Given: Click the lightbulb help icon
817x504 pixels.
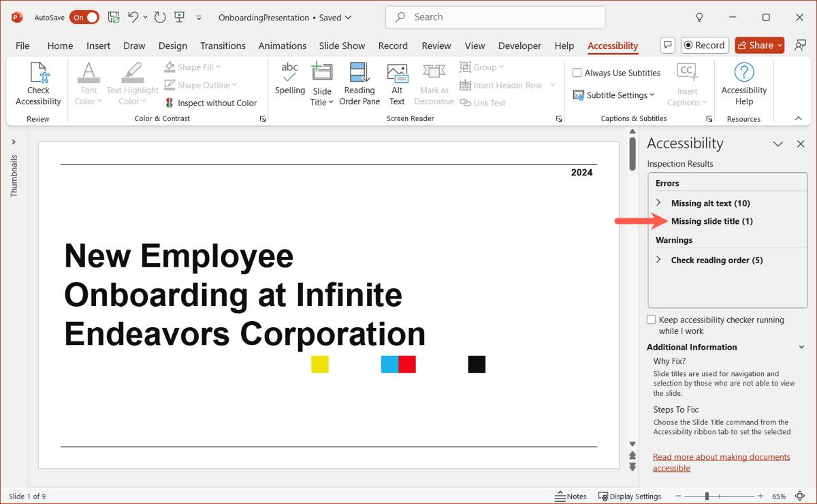Looking at the screenshot, I should click(x=699, y=17).
